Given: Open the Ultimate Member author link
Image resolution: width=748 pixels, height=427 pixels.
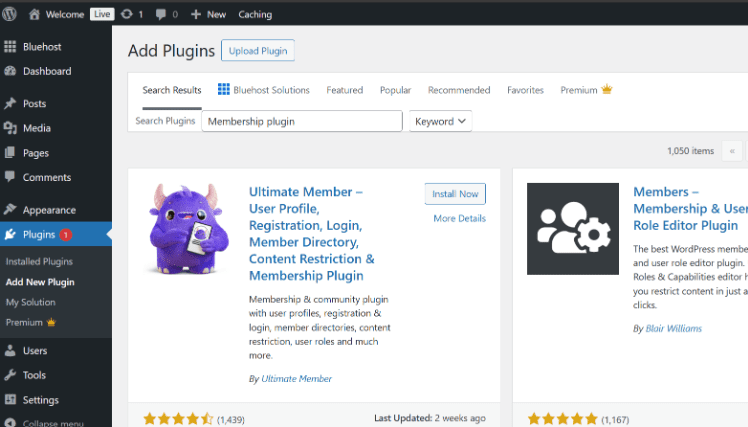Looking at the screenshot, I should 296,379.
